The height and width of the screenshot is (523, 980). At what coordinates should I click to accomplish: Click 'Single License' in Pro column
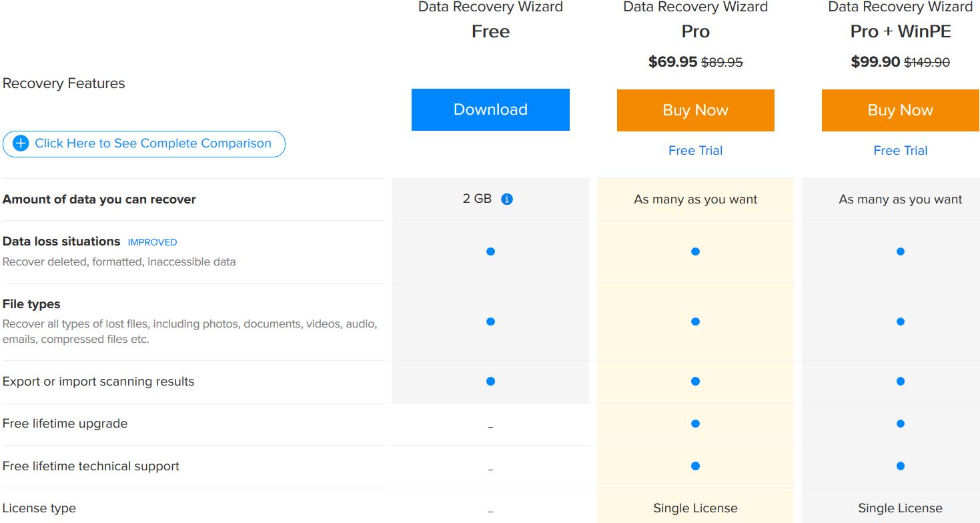coord(695,508)
